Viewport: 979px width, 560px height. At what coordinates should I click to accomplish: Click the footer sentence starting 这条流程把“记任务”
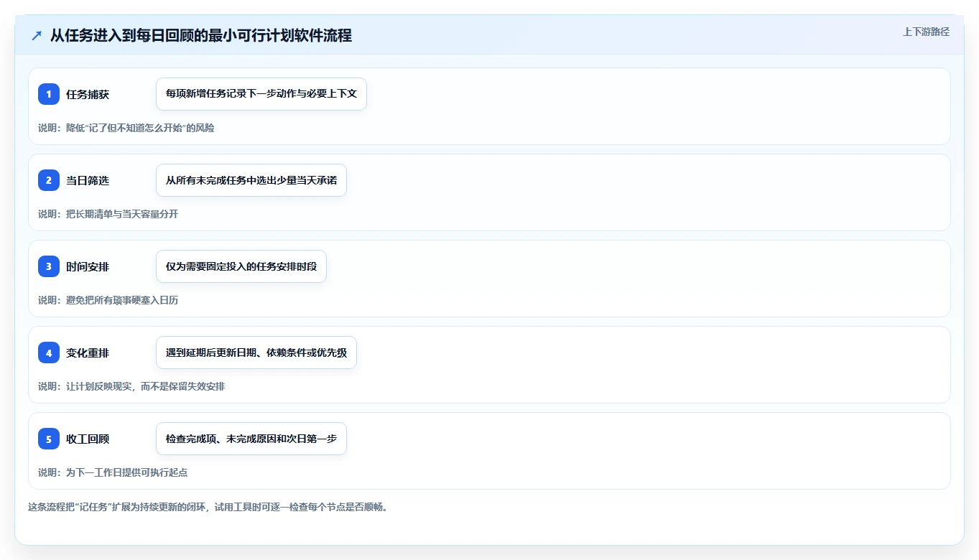pos(208,507)
